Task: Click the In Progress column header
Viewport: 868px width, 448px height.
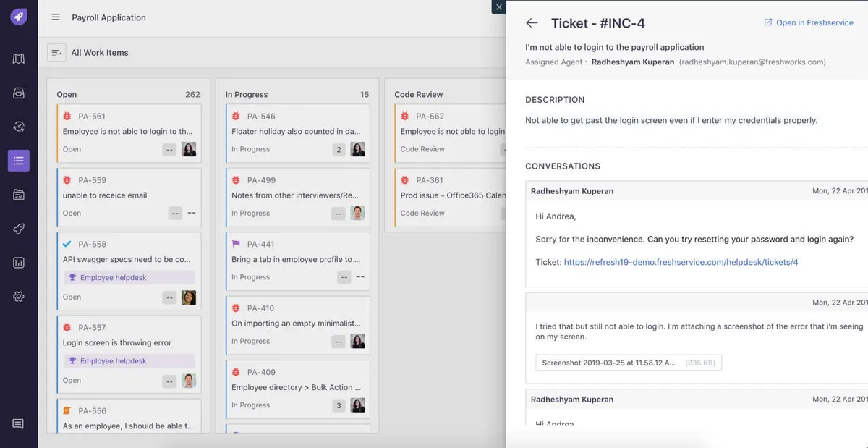Action: [247, 95]
